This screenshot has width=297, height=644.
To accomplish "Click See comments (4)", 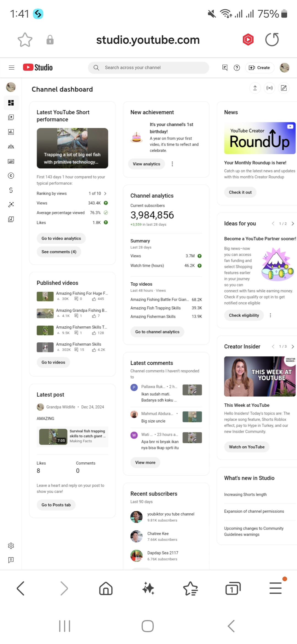I will [x=59, y=252].
